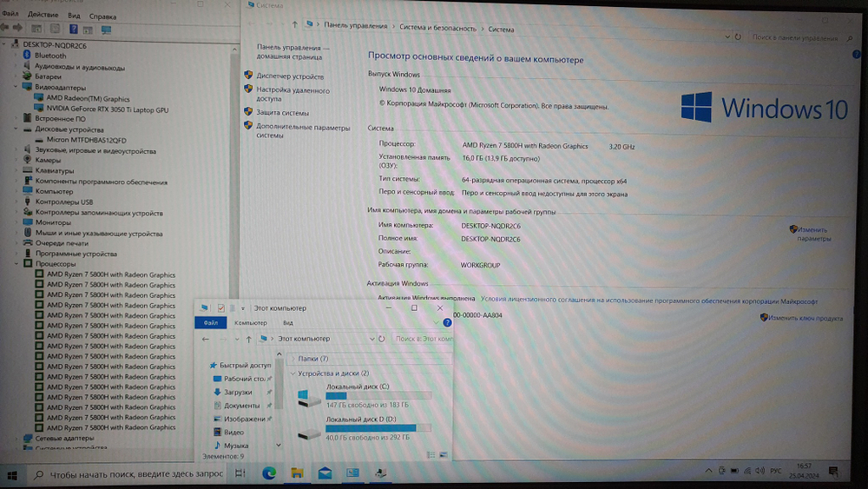Toggle quick access toolbar checkmark icon in Explorer
The image size is (868, 489).
click(x=220, y=308)
